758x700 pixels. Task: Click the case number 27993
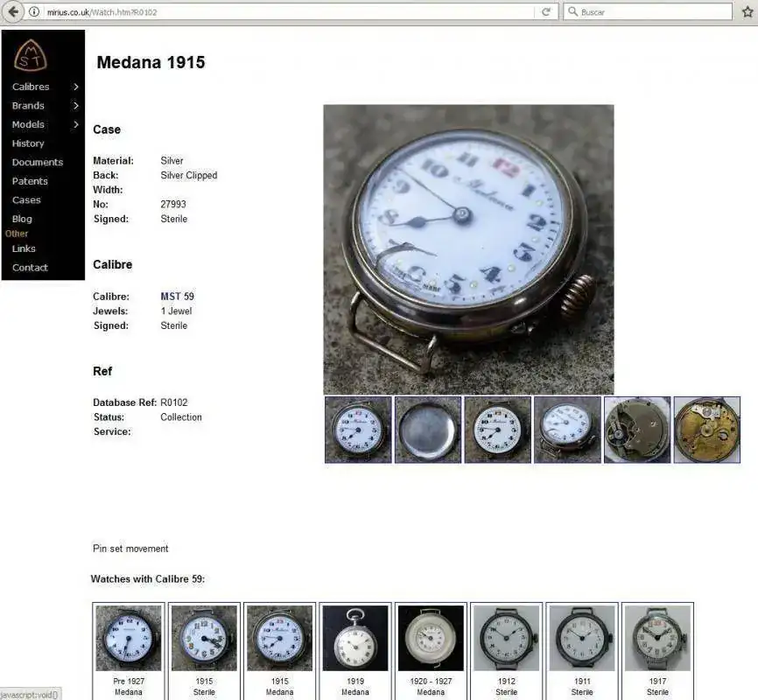(173, 204)
